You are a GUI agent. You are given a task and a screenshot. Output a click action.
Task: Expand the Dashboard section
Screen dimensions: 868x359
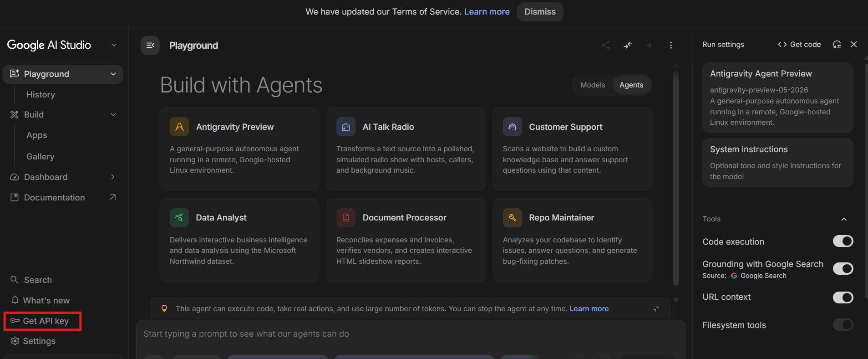(113, 177)
